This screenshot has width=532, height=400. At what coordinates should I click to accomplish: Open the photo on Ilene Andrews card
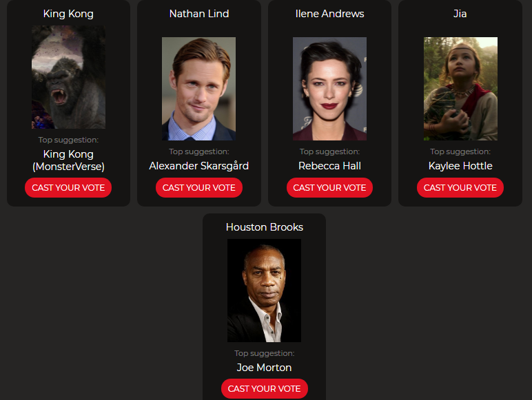330,89
